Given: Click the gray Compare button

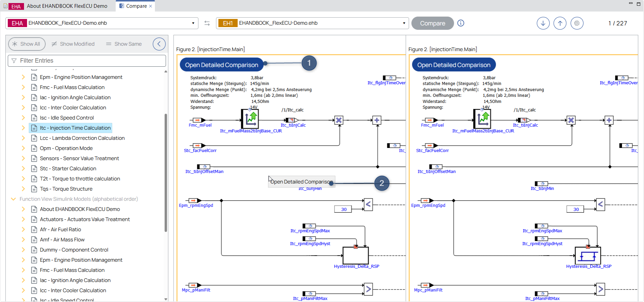Looking at the screenshot, I should pyautogui.click(x=433, y=23).
